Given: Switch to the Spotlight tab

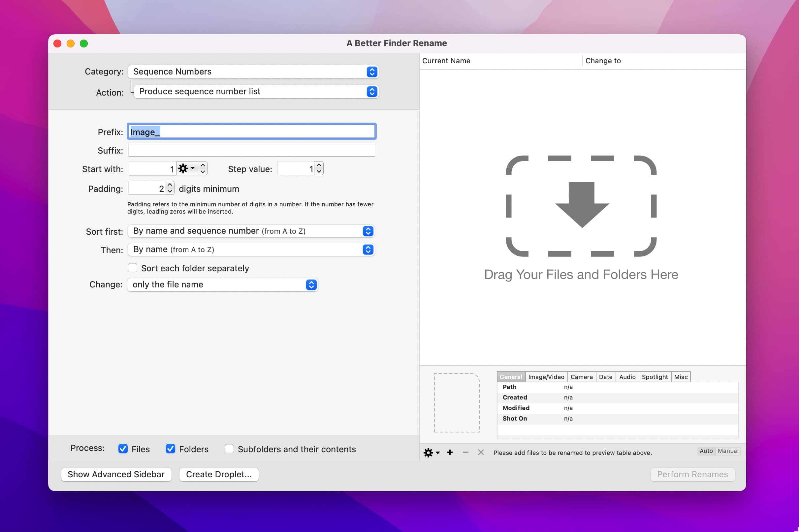Looking at the screenshot, I should pyautogui.click(x=655, y=377).
